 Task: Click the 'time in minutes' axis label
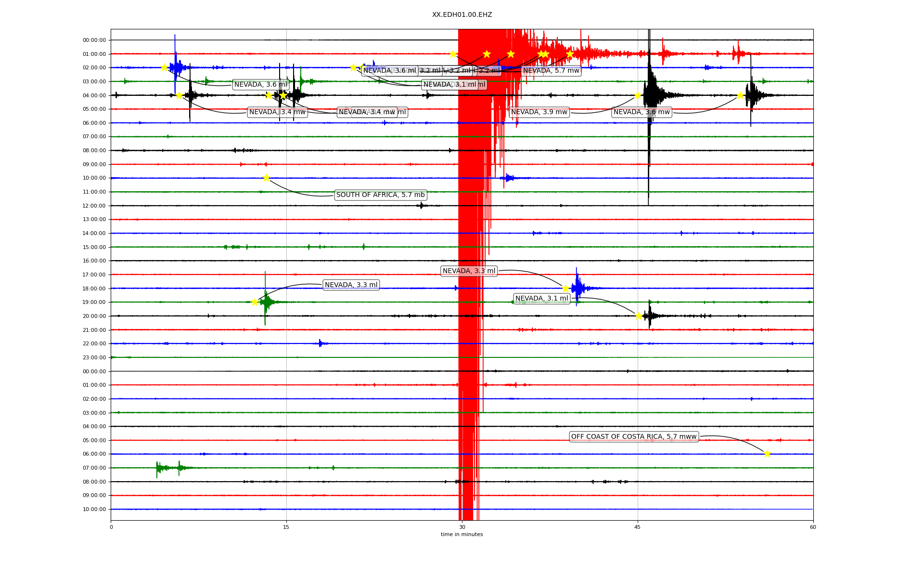pyautogui.click(x=462, y=534)
